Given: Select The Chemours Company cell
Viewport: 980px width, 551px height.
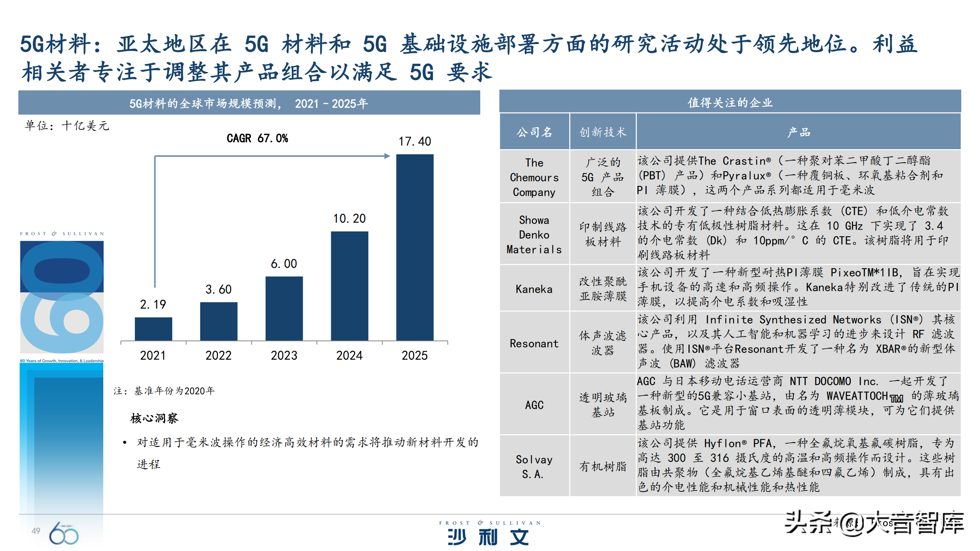Looking at the screenshot, I should (x=535, y=177).
